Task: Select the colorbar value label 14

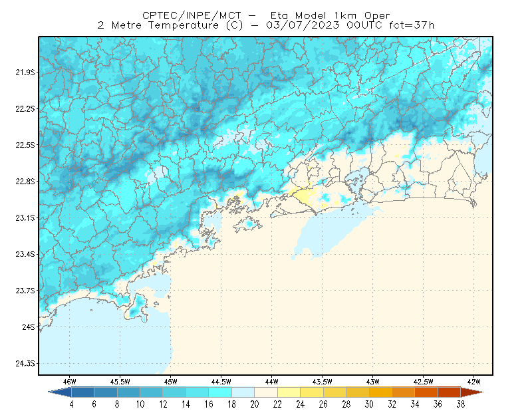Action: [x=186, y=404]
